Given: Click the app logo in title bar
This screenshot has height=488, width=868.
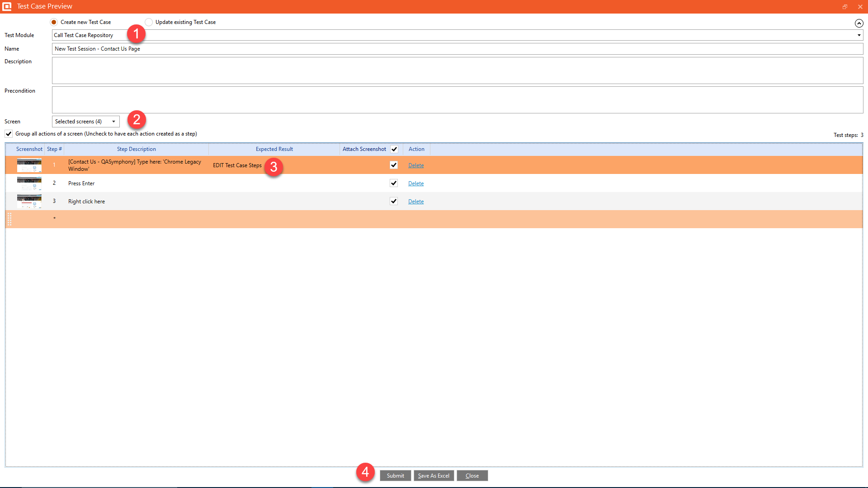Looking at the screenshot, I should (7, 6).
